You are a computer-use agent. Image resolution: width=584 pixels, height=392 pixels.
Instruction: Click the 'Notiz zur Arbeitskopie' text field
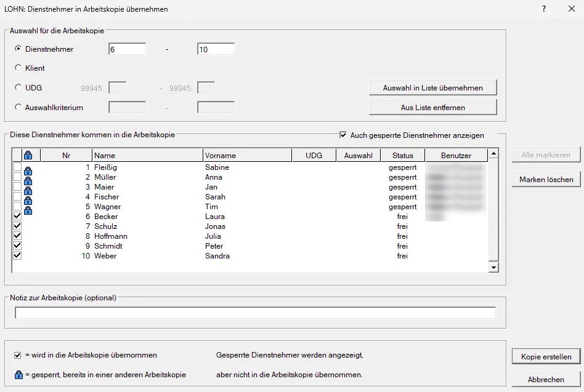pyautogui.click(x=256, y=313)
